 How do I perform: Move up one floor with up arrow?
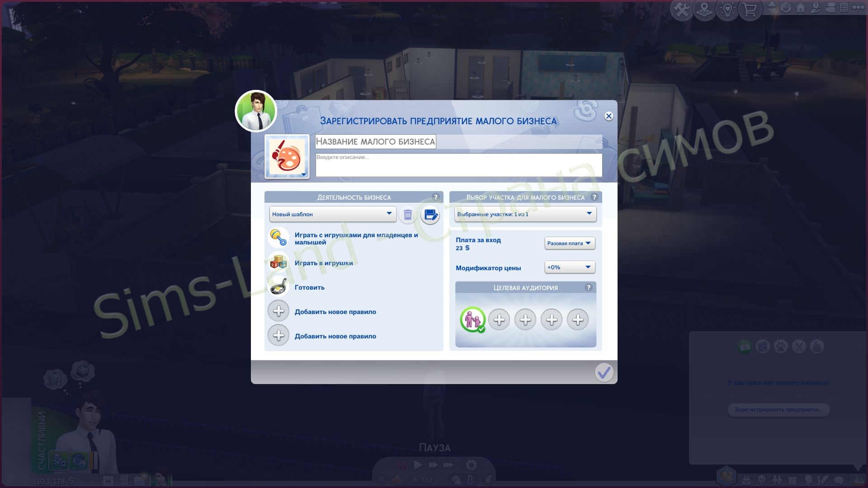(x=772, y=4)
